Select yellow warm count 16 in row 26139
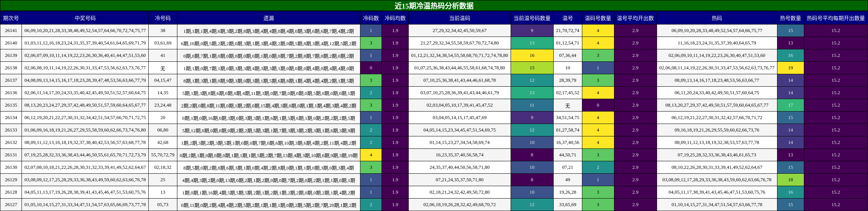The width and height of the screenshot is (868, 211). [532, 55]
